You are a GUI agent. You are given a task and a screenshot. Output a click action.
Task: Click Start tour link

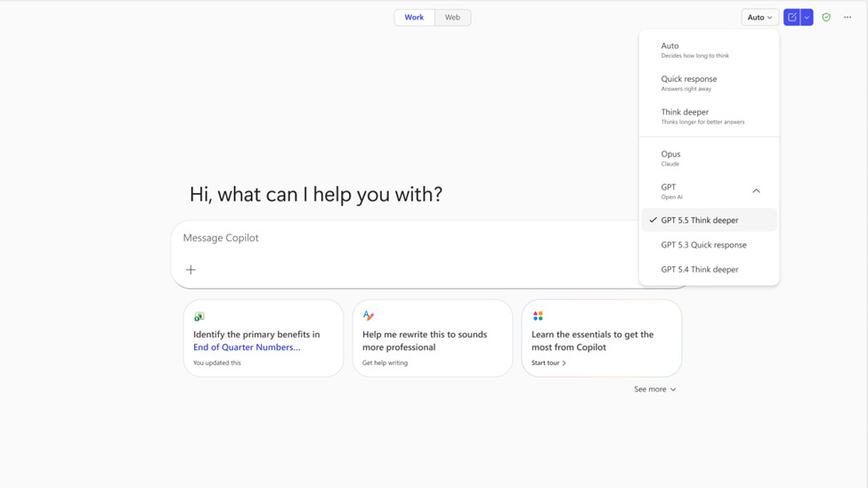click(x=548, y=363)
